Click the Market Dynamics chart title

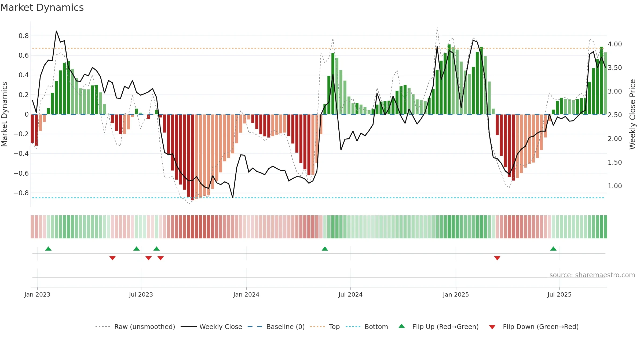(x=42, y=8)
